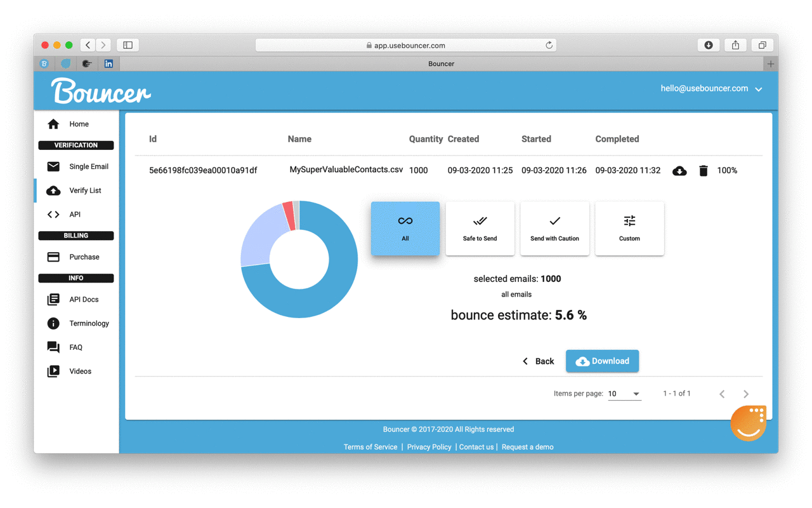The width and height of the screenshot is (812, 508).
Task: Click the Download button
Action: click(x=602, y=361)
